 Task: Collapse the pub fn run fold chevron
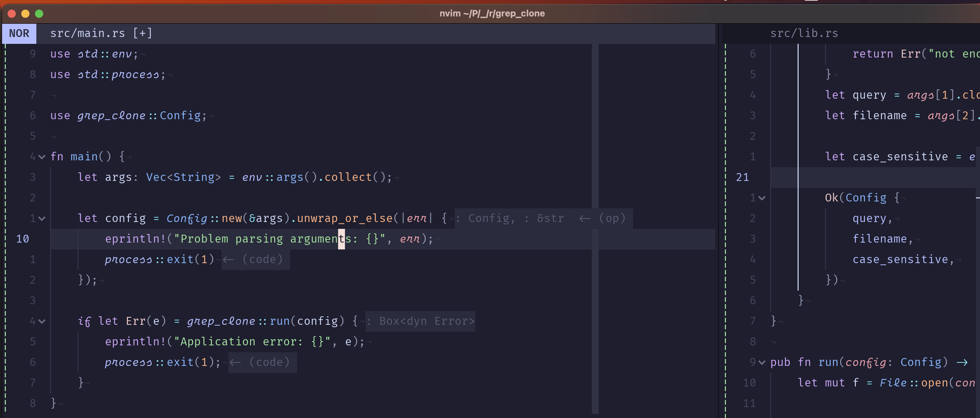[x=762, y=362]
